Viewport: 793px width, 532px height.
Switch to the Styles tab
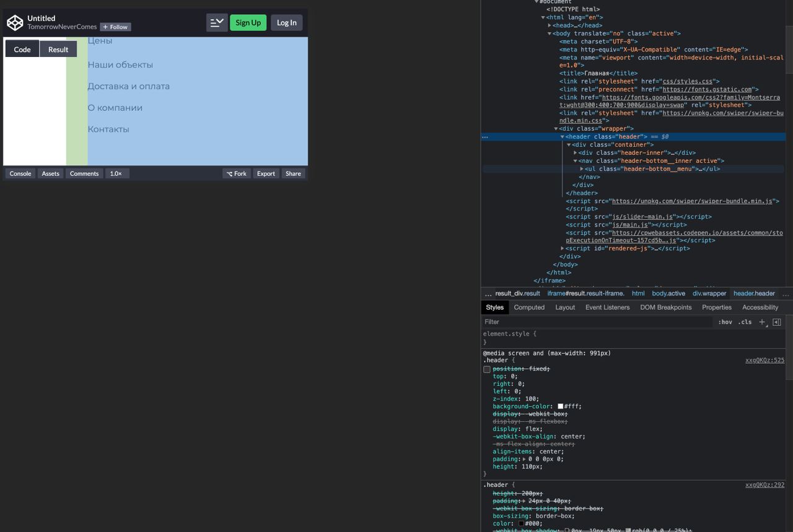tap(494, 307)
